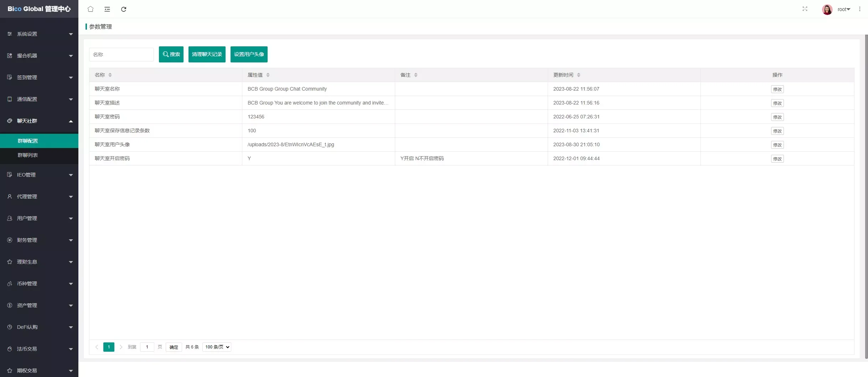Click the 清理聊天记录 button
This screenshot has height=377, width=868.
point(207,54)
